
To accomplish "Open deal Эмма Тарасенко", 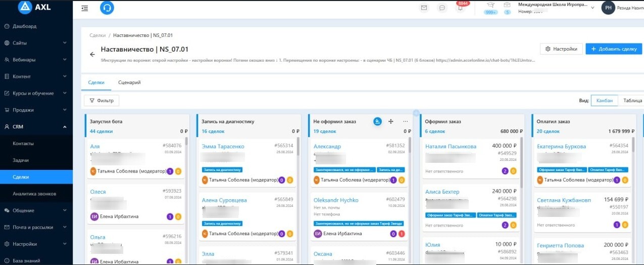I will [223, 146].
